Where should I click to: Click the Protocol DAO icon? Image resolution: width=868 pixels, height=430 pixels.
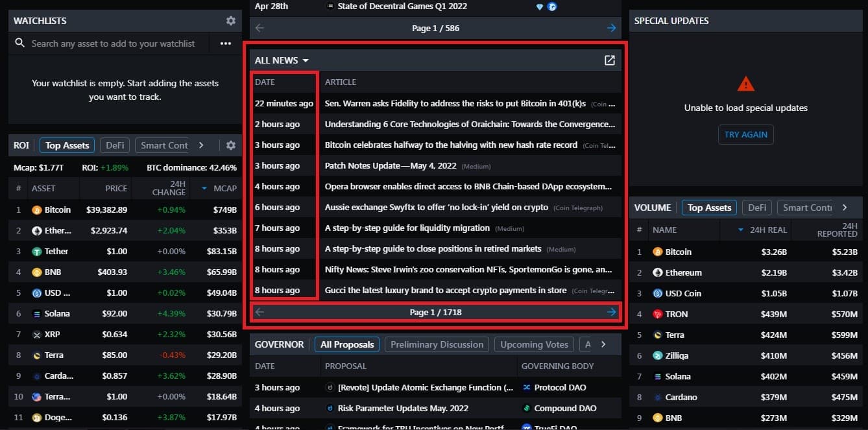click(527, 387)
